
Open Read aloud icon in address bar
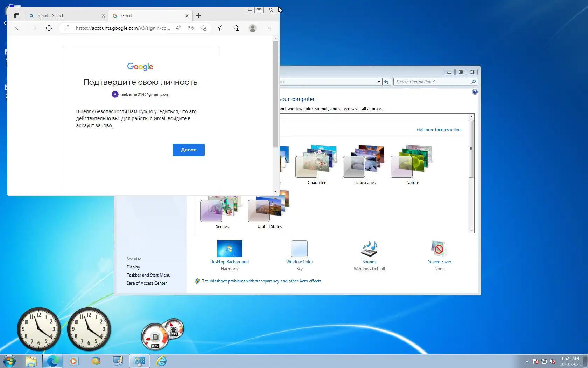[x=178, y=28]
